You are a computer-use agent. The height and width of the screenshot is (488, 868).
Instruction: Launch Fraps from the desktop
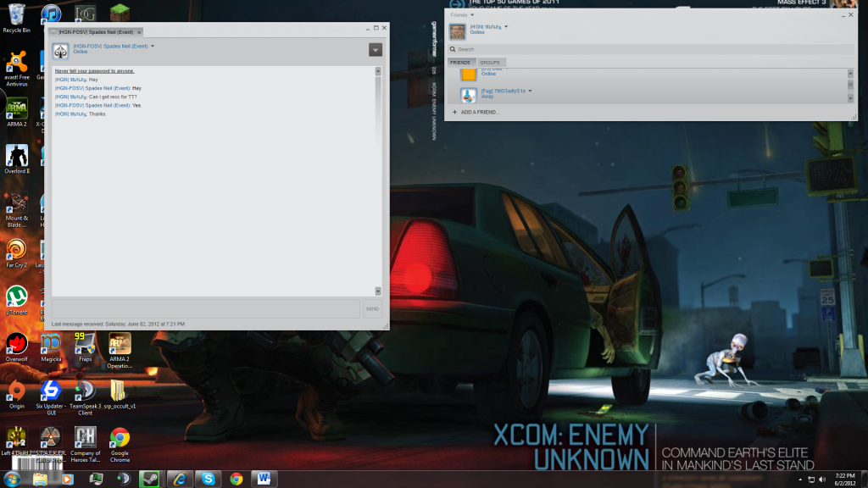pos(86,347)
